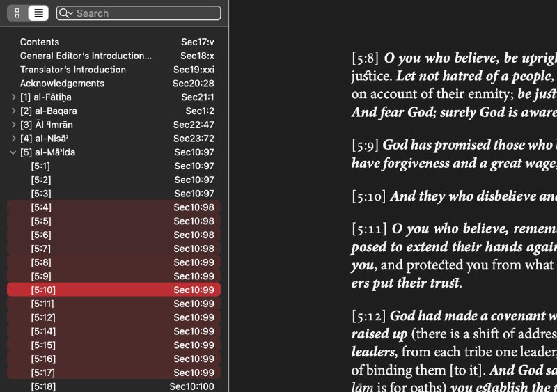Go to verse [5:9] in outline
Screen dimensions: 557x392
click(113, 276)
